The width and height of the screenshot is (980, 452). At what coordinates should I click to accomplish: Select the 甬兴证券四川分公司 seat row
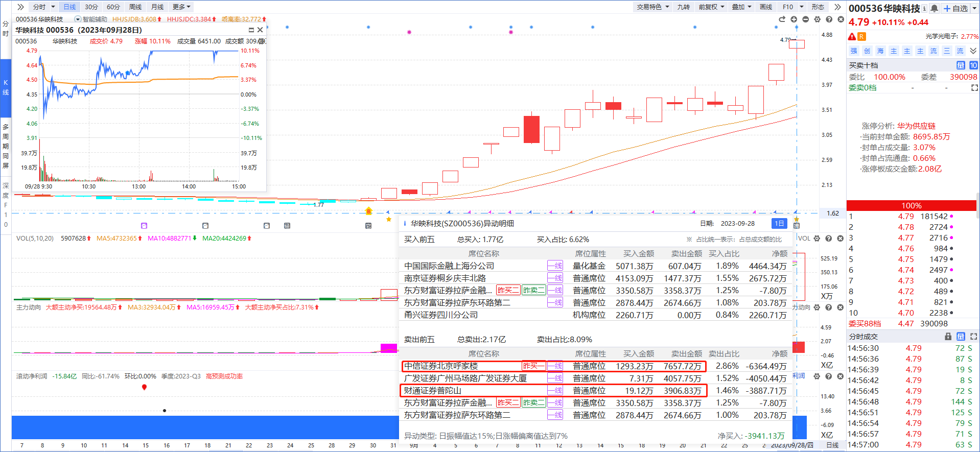pyautogui.click(x=595, y=315)
